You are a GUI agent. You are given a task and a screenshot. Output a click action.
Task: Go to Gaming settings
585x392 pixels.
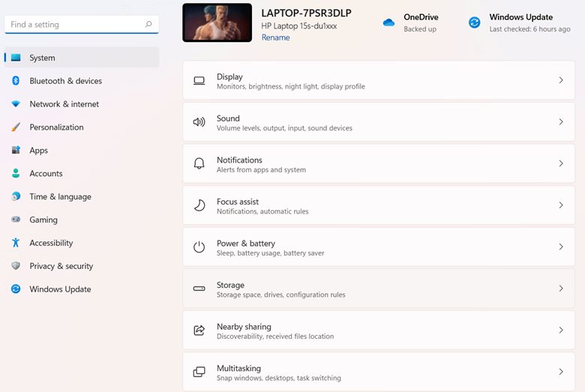82,220
